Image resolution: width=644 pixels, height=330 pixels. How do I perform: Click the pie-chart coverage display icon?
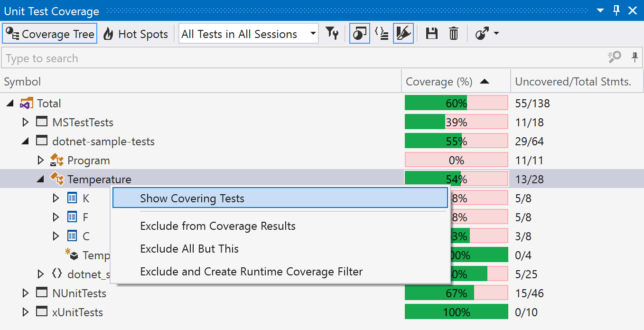coord(359,33)
